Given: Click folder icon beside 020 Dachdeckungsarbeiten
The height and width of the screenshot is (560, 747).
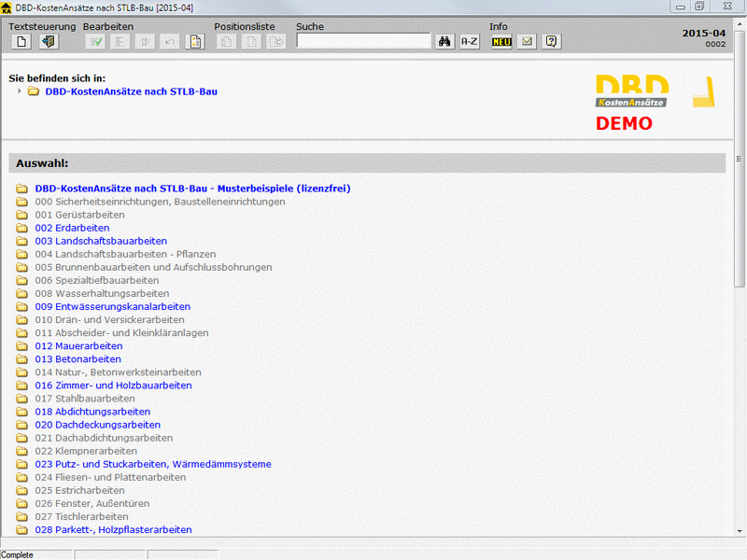Looking at the screenshot, I should tap(21, 425).
